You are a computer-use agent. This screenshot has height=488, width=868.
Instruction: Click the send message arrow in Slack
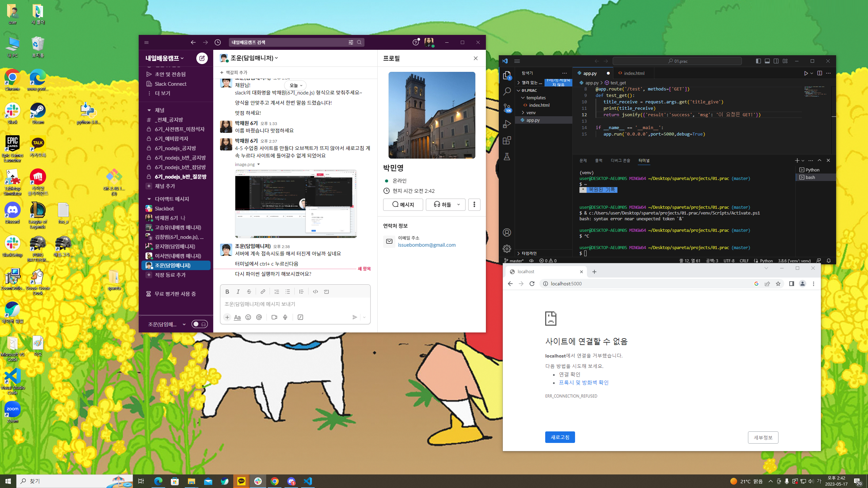(355, 317)
